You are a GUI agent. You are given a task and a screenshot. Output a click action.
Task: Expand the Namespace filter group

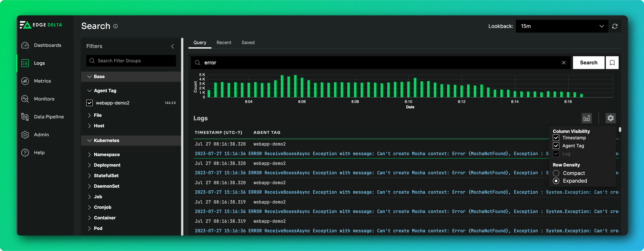tap(106, 154)
